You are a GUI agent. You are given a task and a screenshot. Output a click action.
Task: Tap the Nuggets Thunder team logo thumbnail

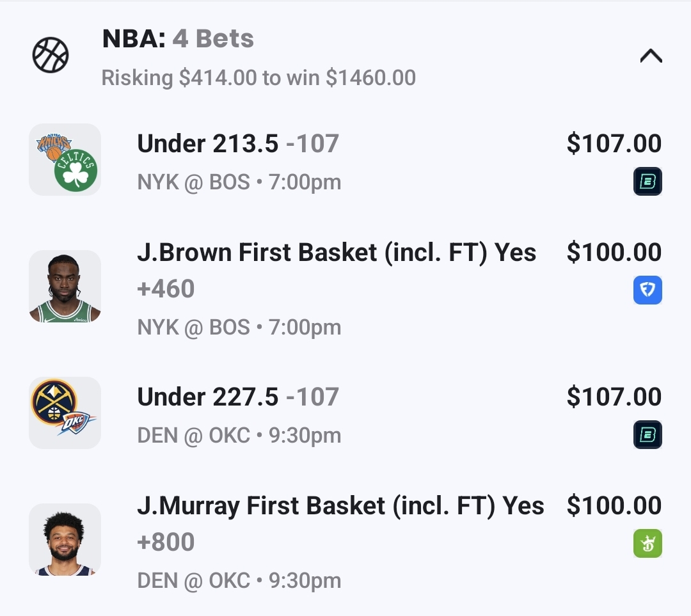[65, 413]
